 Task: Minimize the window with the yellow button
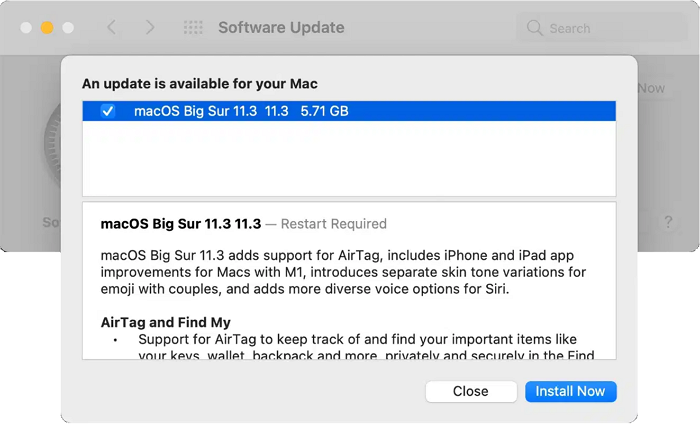click(x=46, y=28)
